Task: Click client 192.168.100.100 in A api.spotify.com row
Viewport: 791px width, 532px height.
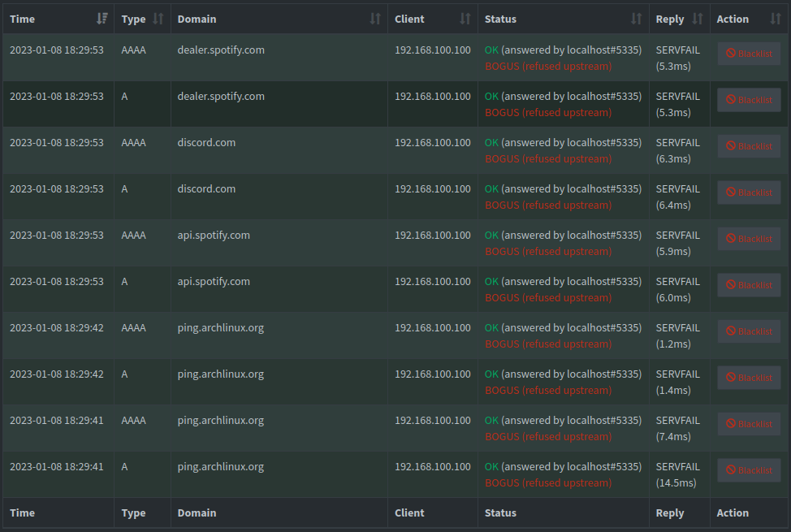Action: [x=432, y=282]
